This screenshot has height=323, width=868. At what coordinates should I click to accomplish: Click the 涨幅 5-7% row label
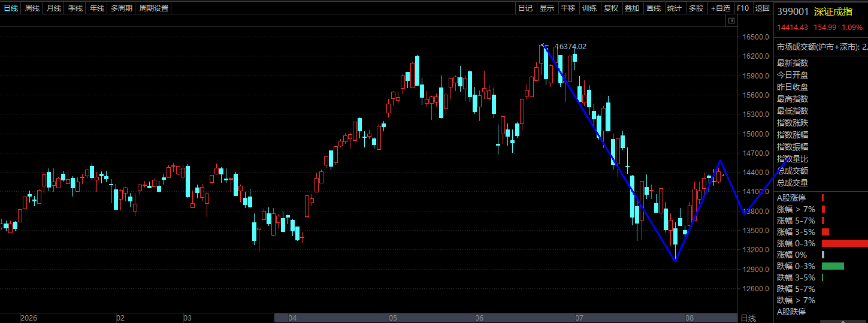pos(796,221)
